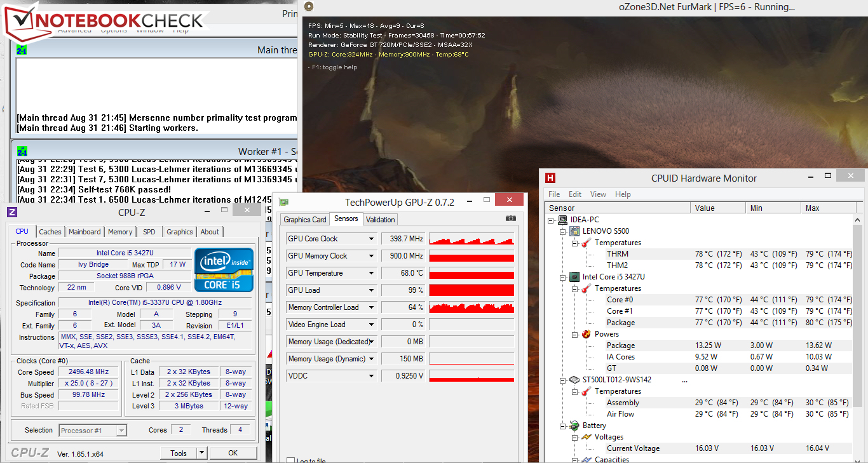Click thermometer icon under Intel Core i5
The height and width of the screenshot is (463, 868).
[587, 288]
